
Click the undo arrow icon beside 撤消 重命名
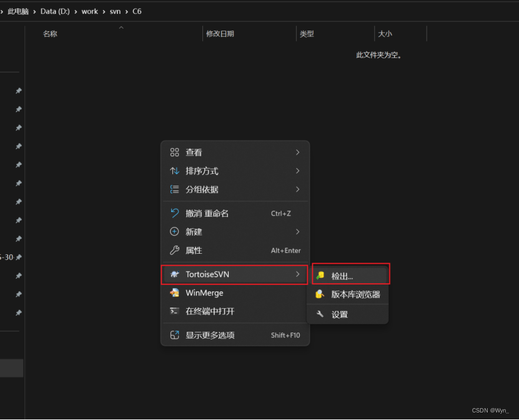click(175, 213)
